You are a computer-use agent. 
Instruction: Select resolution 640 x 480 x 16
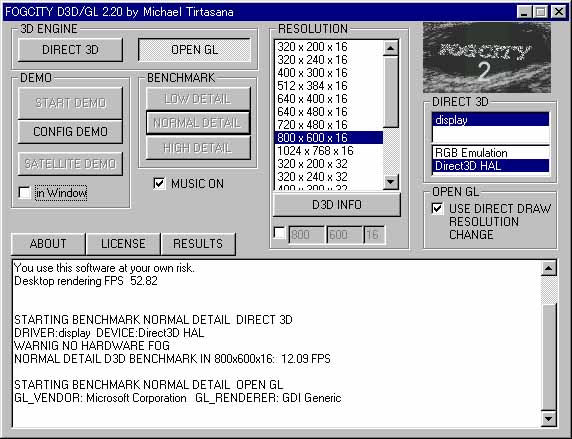(x=329, y=112)
